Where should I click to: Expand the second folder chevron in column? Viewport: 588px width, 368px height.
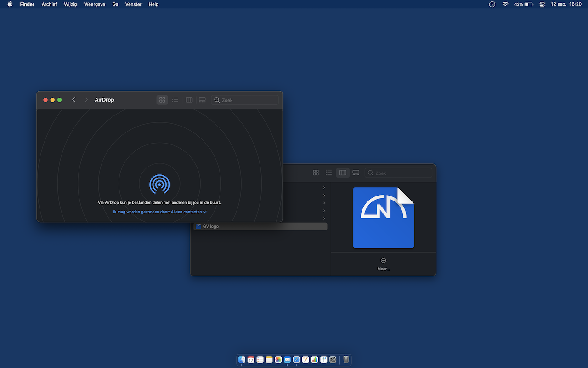tap(324, 195)
